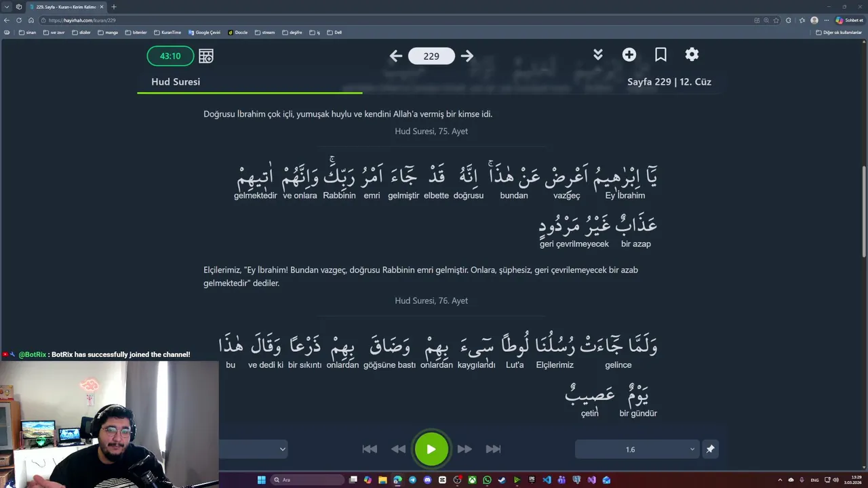Image resolution: width=868 pixels, height=488 pixels.
Task: Click the word 'göğsüne bastı'
Action: [389, 365]
